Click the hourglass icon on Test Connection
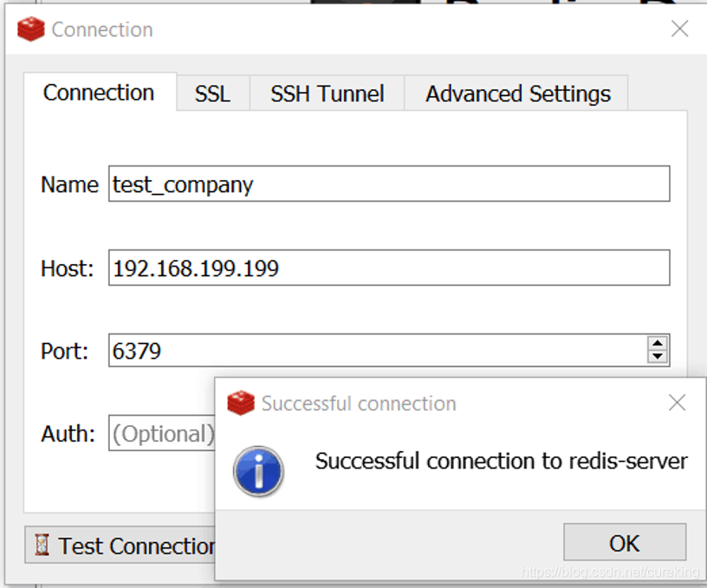 [42, 545]
